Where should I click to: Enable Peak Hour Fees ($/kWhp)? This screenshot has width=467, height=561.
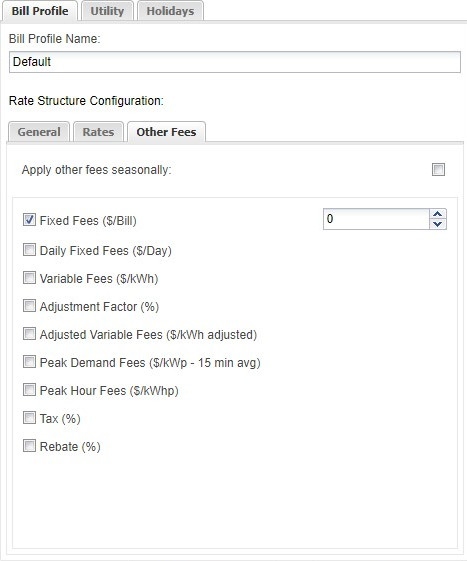29,390
